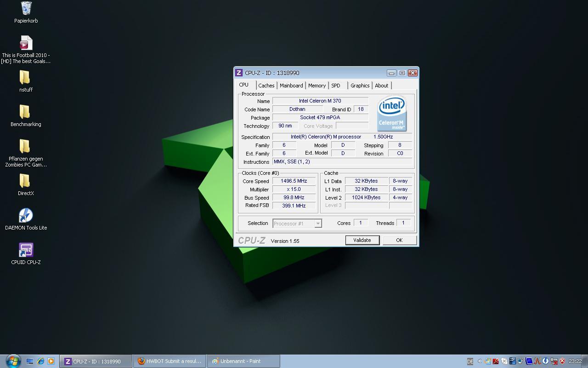Select the Pflanzen gegen Zombies folder
This screenshot has height=368, width=588.
[x=26, y=153]
